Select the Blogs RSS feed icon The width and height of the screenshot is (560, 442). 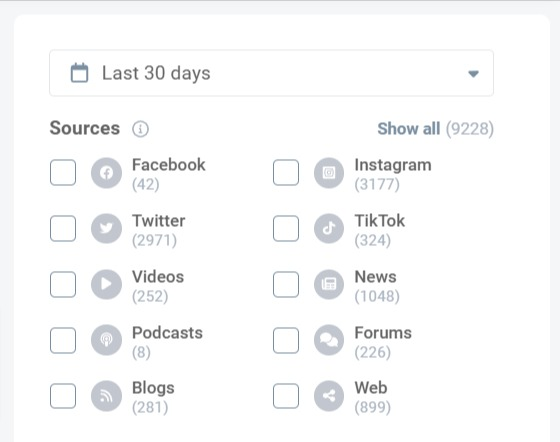106,396
